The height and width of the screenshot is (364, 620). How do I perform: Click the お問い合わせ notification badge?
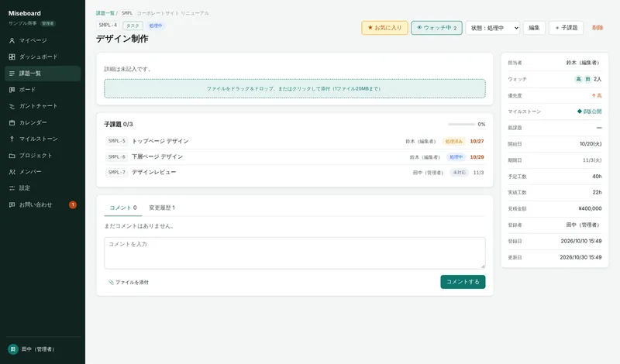73,204
